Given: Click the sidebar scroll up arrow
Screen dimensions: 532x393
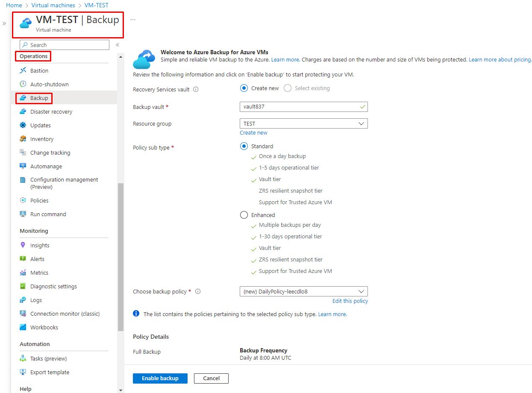Looking at the screenshot, I should coord(121,57).
